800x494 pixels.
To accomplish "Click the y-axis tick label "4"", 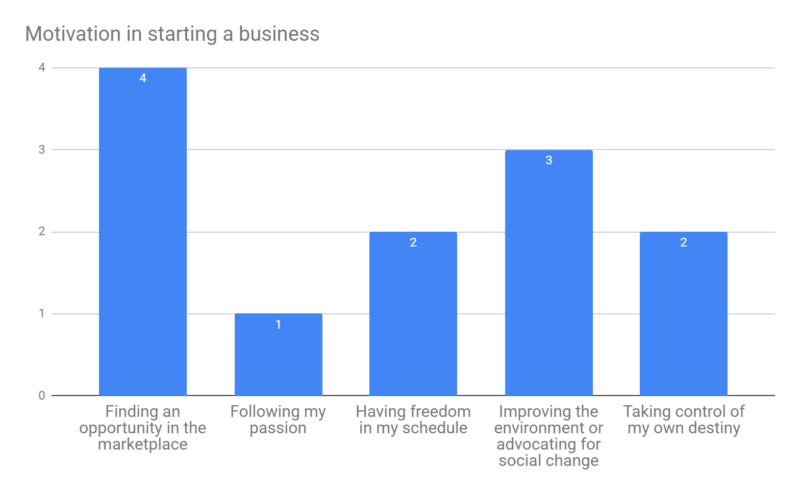I will [42, 68].
